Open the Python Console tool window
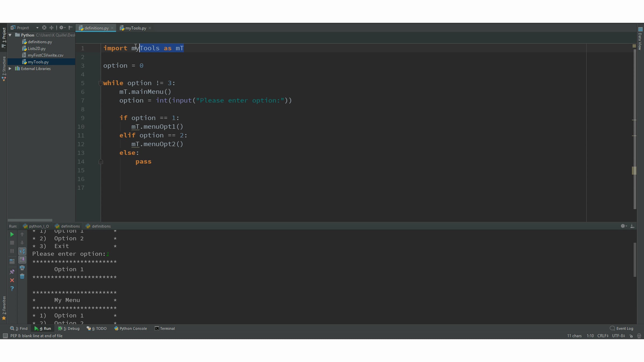This screenshot has height=362, width=644. point(131,328)
